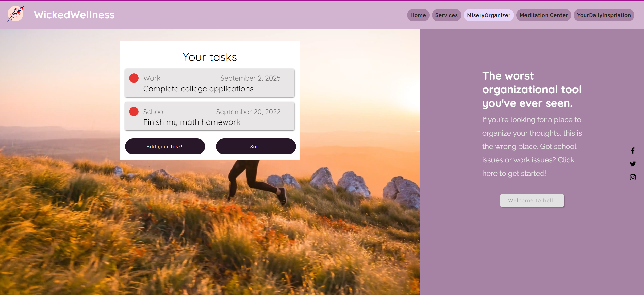This screenshot has width=644, height=295.
Task: Click the September 20, 2022 date
Action: [248, 112]
